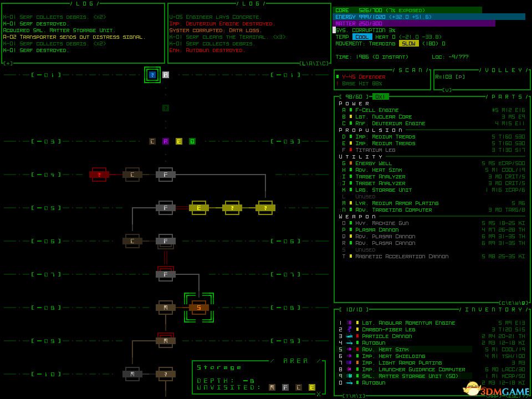This screenshot has height=399, width=532.
Task: Select the red unknown node on depth -04
Action: (99, 175)
